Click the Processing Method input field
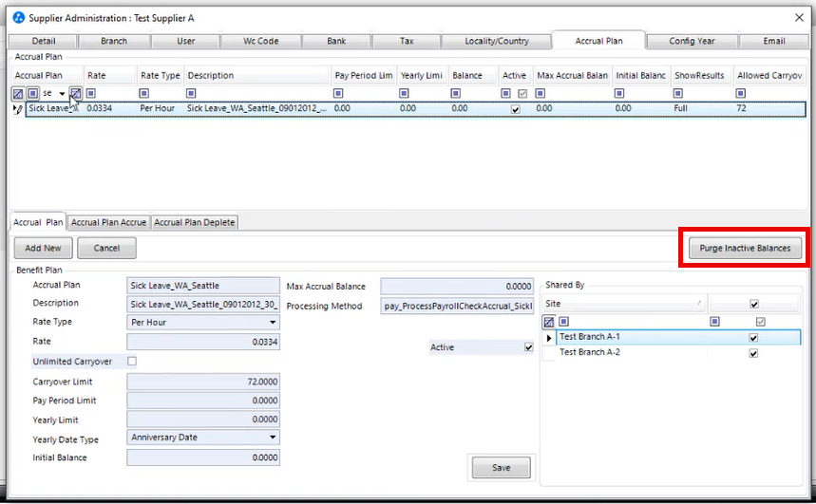816x504 pixels. (457, 306)
